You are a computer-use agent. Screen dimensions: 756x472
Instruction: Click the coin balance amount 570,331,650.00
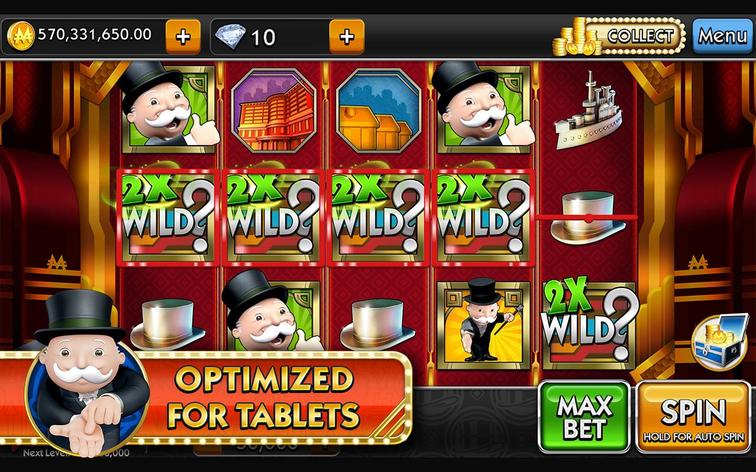94,34
